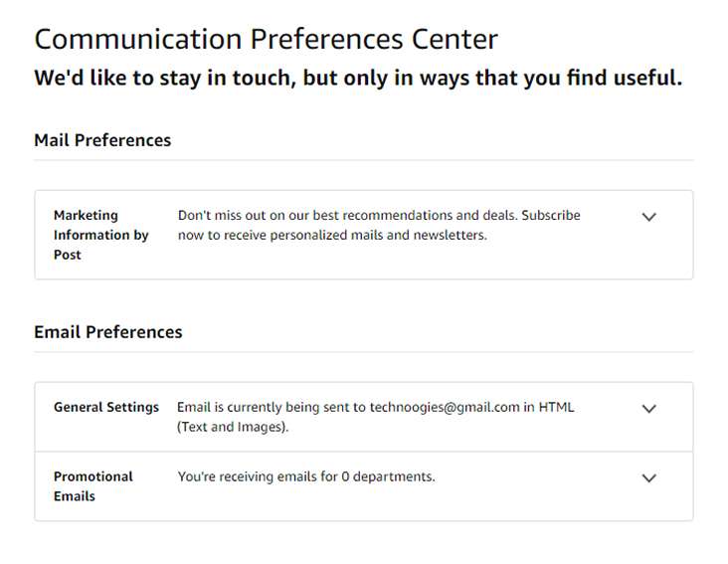This screenshot has width=728, height=564.
Task: Expand the Promotional Emails chevron arrow
Action: click(648, 478)
